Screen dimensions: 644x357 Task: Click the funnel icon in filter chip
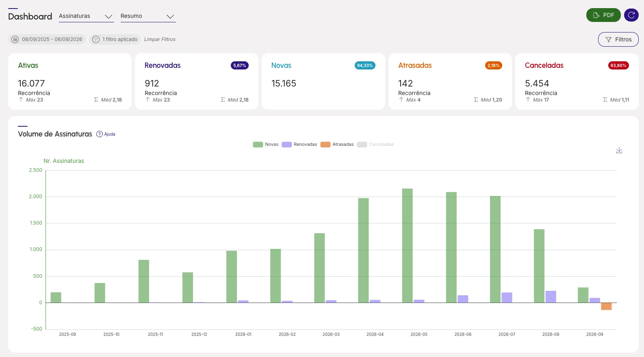pos(96,39)
